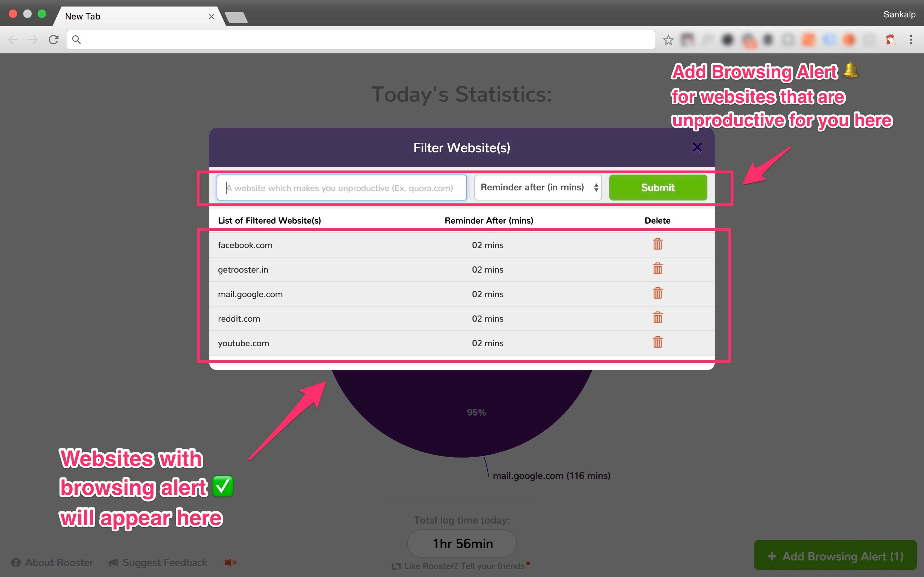Click the Rooster extension icon
Image resolution: width=924 pixels, height=577 pixels.
[890, 40]
